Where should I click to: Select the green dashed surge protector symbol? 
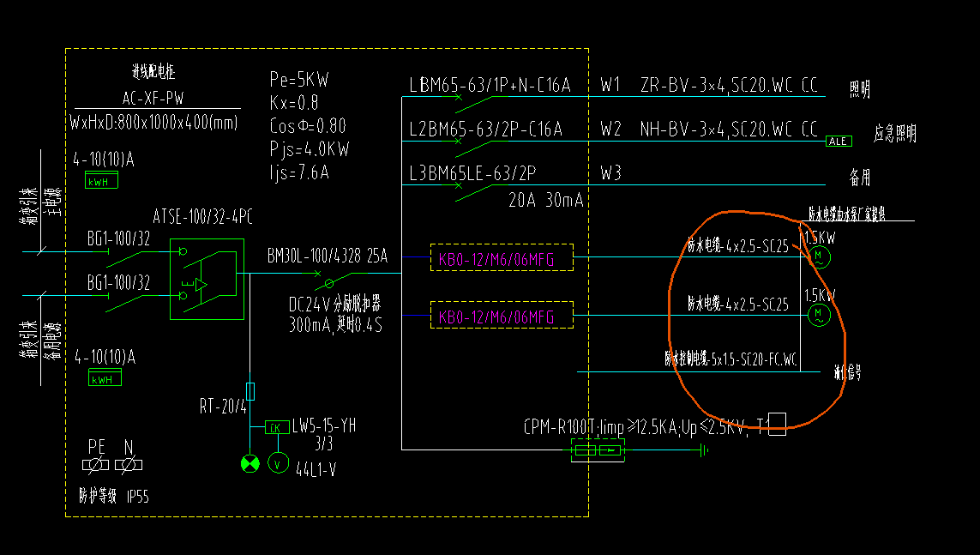(598, 450)
